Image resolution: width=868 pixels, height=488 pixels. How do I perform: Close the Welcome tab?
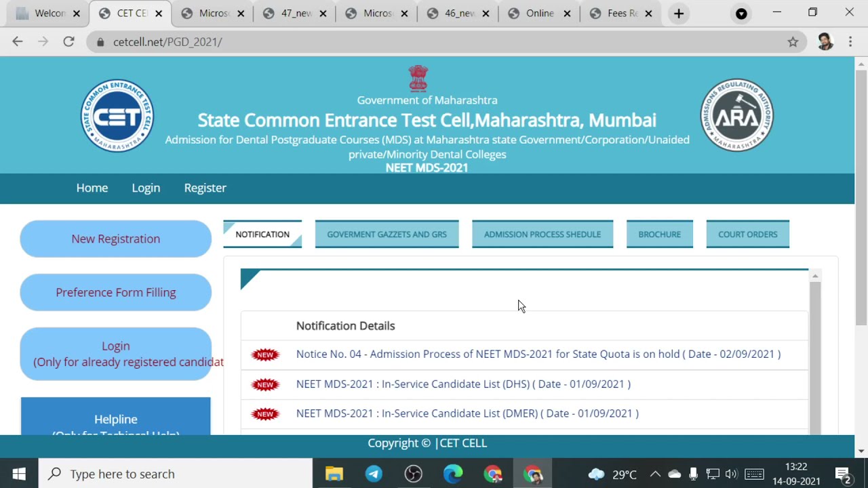[76, 14]
